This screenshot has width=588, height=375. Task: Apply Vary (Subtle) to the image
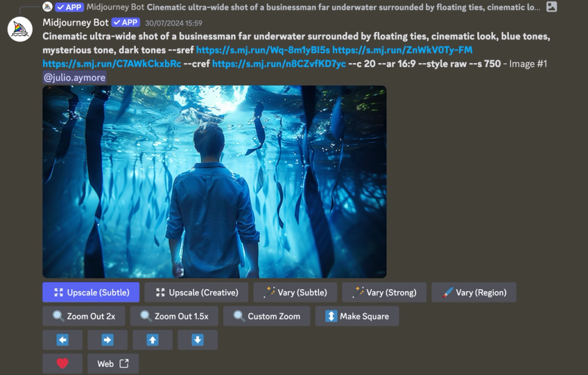295,292
